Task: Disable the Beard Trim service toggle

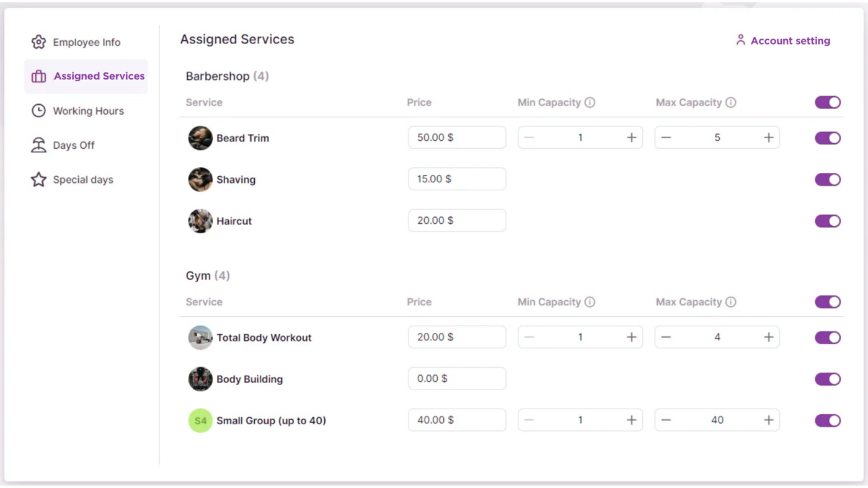Action: (x=827, y=138)
